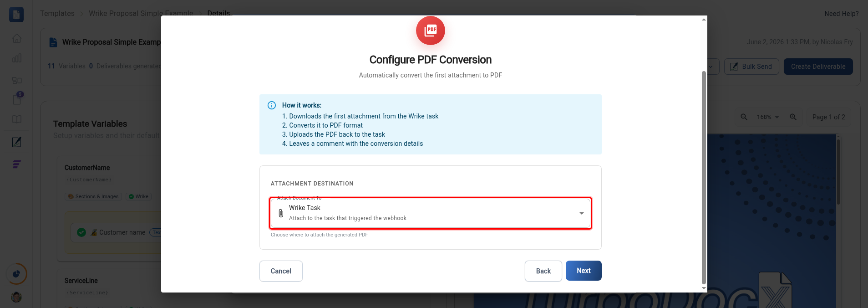Click 'Converts it to PDF format' text
Screen dimensions: 868x308
click(x=326, y=125)
